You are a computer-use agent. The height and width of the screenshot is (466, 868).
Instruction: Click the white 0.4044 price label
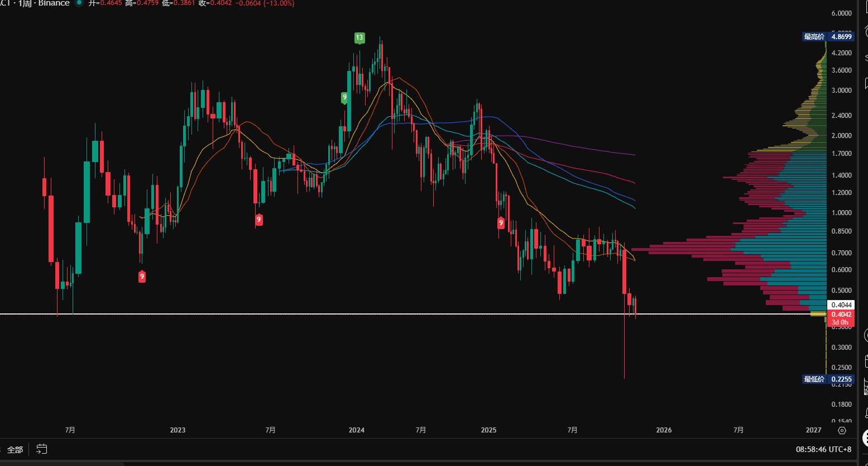pyautogui.click(x=841, y=305)
